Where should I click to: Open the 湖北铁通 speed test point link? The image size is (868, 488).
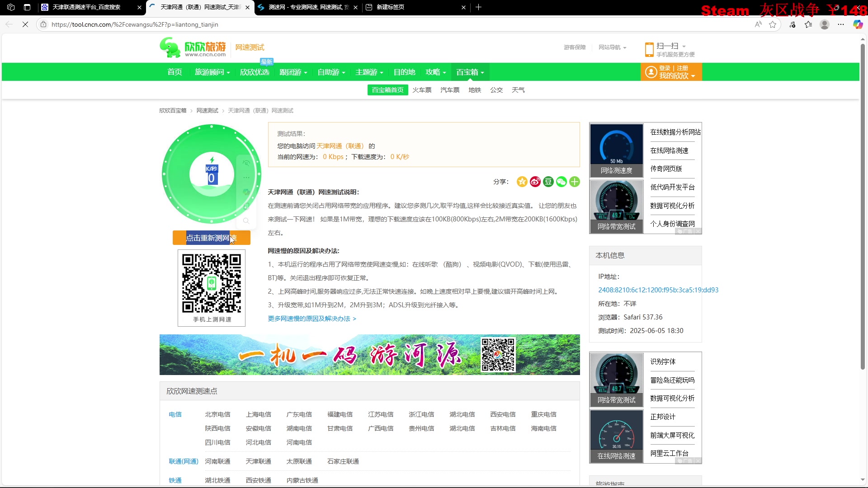point(217,480)
